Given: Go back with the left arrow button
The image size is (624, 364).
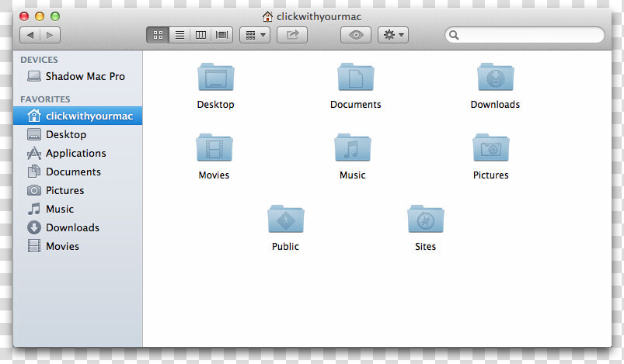Looking at the screenshot, I should (30, 35).
